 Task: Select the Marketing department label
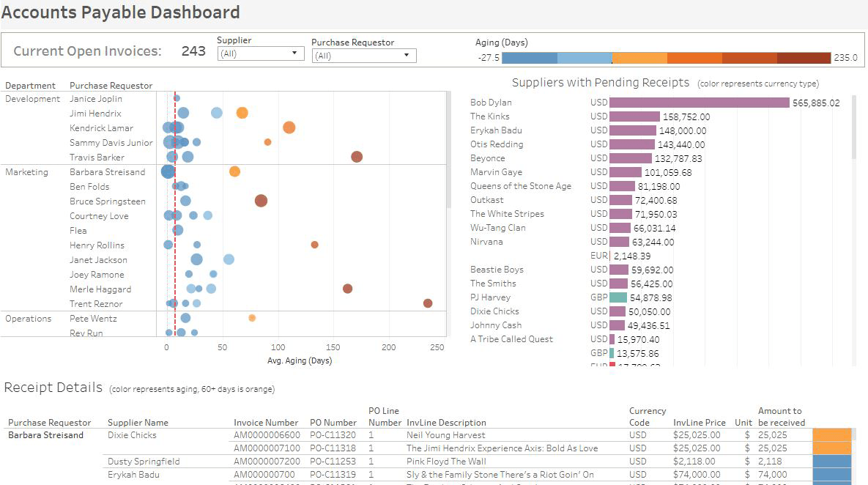[27, 172]
